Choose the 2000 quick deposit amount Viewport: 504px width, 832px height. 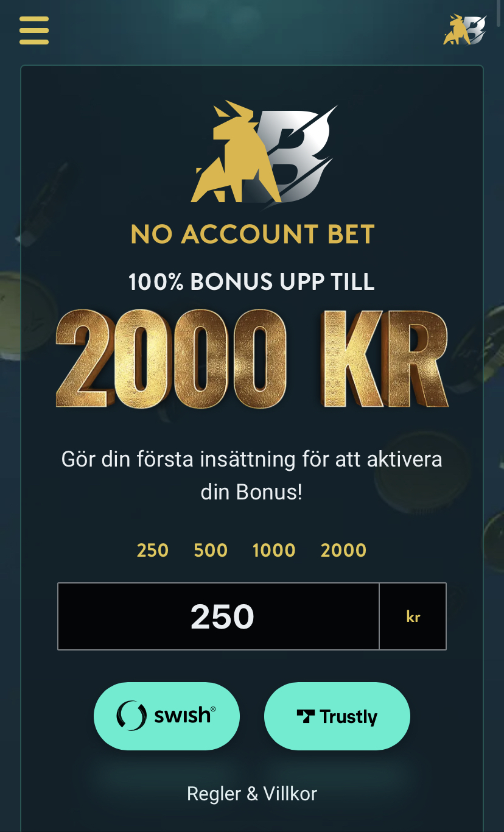[x=344, y=550]
